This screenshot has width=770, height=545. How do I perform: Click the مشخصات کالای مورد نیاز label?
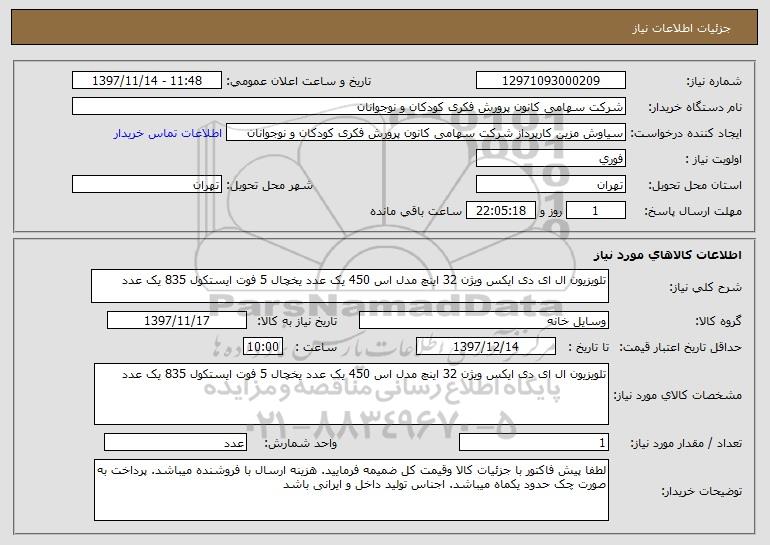coord(678,395)
